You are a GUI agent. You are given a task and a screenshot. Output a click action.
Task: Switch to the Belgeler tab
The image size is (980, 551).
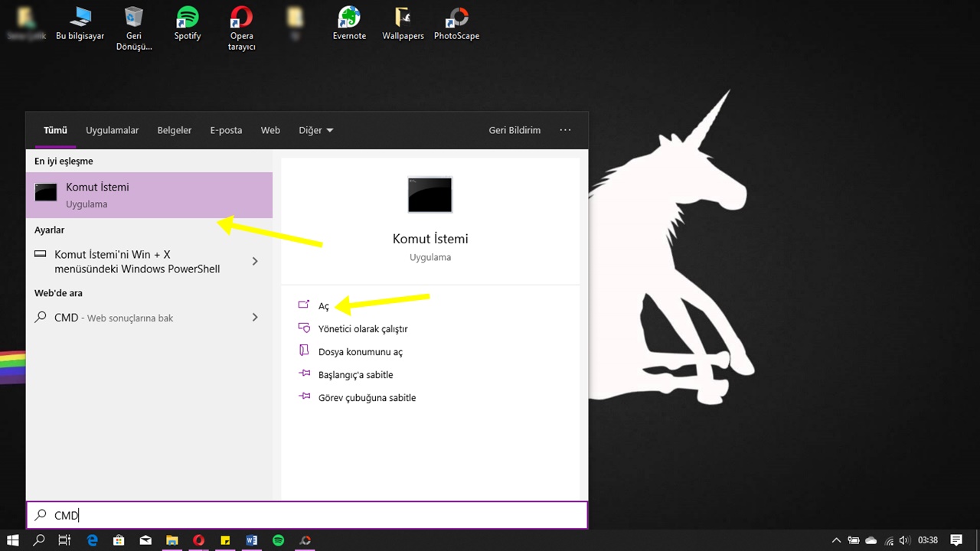pos(175,130)
